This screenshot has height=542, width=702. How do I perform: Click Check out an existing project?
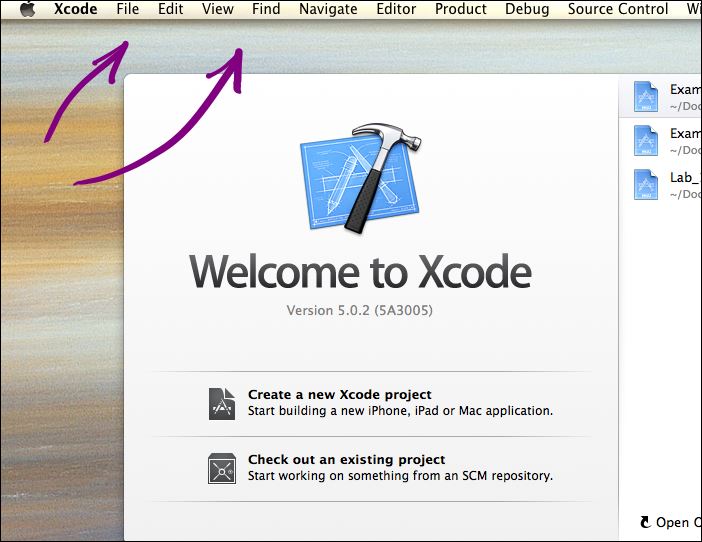(x=347, y=460)
